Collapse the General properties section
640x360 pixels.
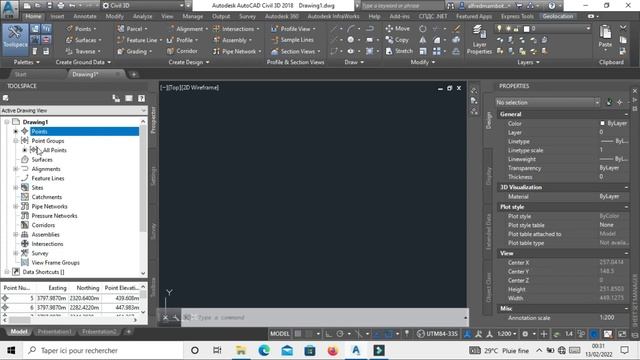point(626,114)
